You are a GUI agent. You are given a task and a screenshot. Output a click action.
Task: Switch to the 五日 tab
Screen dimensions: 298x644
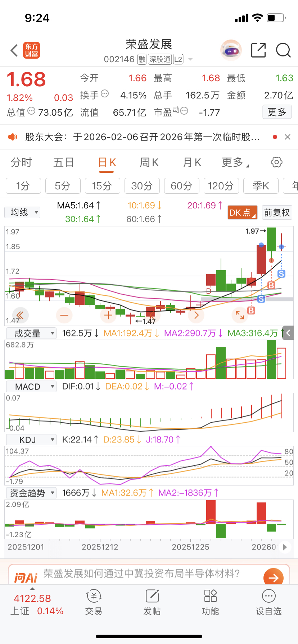point(64,162)
